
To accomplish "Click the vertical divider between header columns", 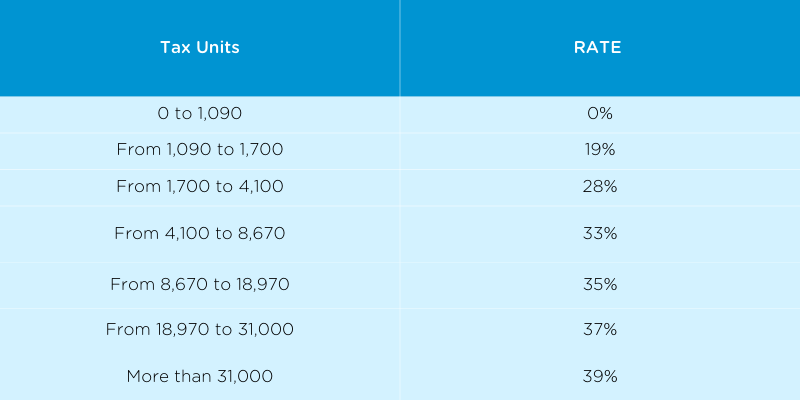I will pos(400,48).
